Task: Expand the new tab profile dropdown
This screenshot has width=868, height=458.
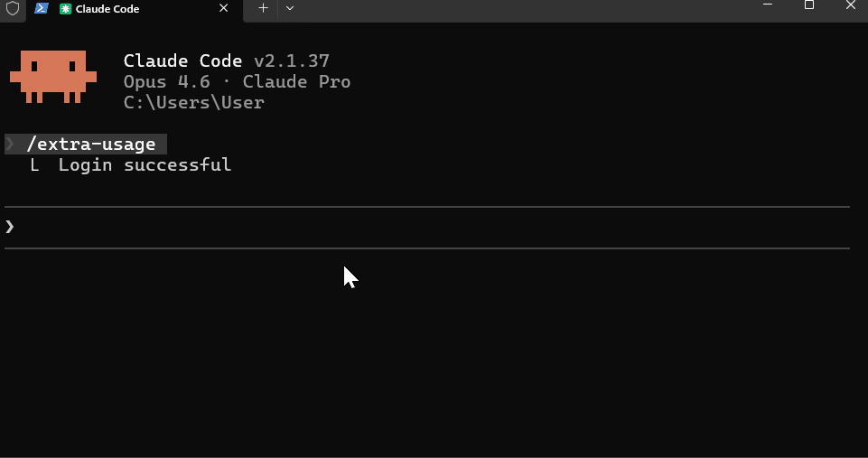Action: click(x=290, y=8)
